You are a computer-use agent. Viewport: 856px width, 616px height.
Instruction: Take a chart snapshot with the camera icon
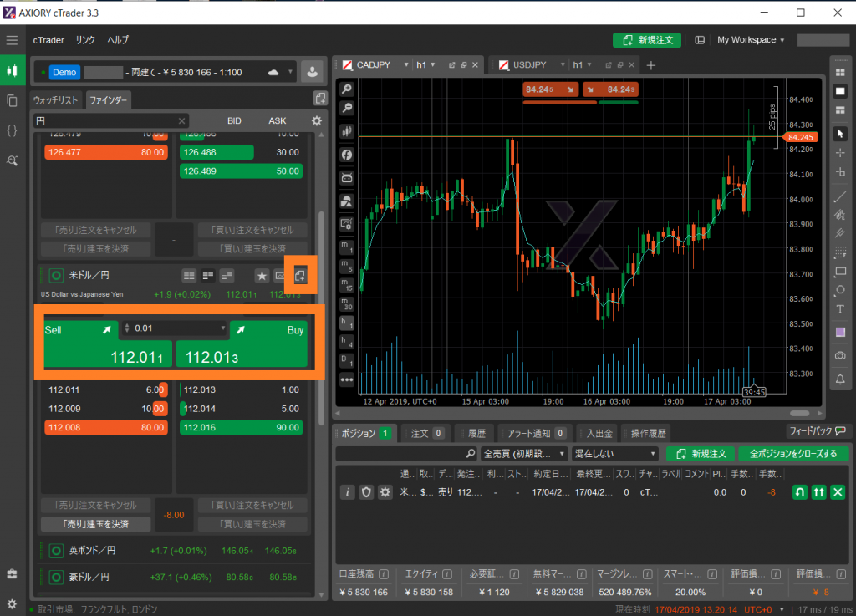840,356
